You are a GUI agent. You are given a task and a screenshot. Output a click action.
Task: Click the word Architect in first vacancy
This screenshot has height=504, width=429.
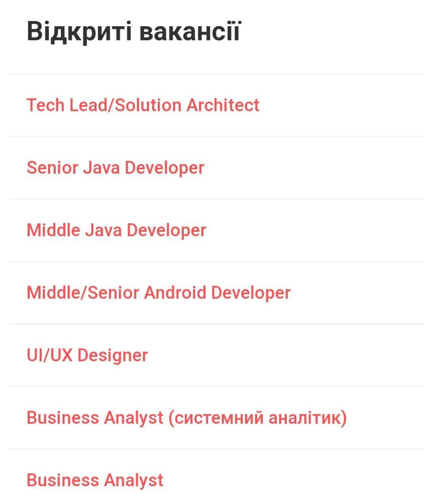point(223,105)
